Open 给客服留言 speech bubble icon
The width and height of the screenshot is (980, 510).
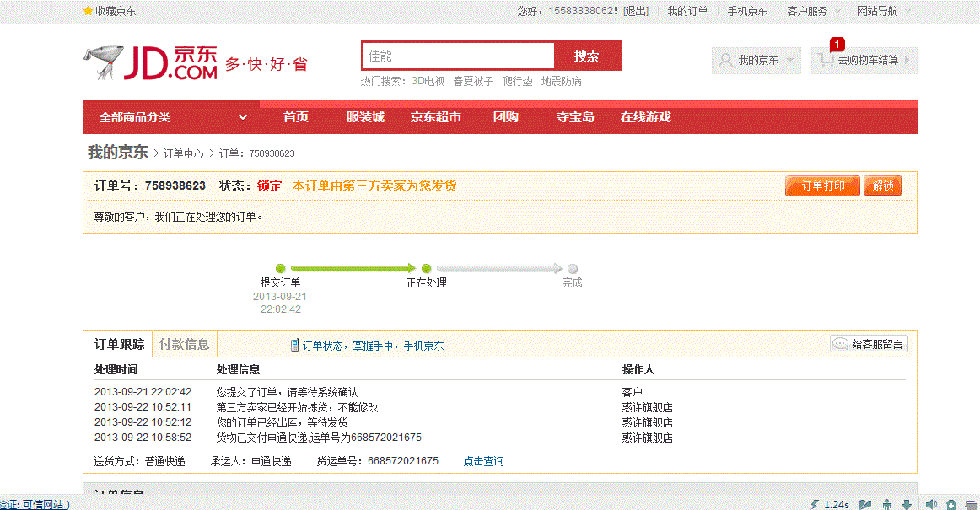point(840,344)
